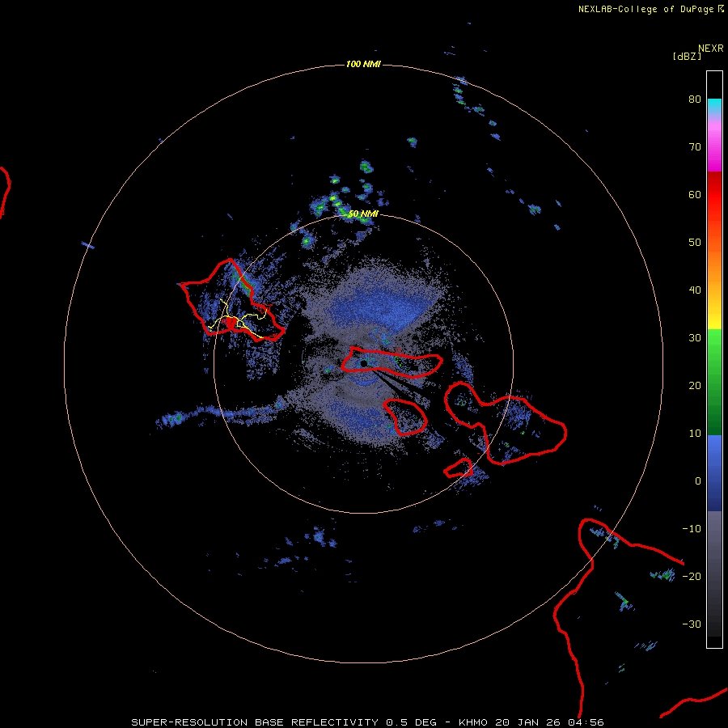728x728 pixels.
Task: Click the -30 dBZ scale value
Action: 692,624
